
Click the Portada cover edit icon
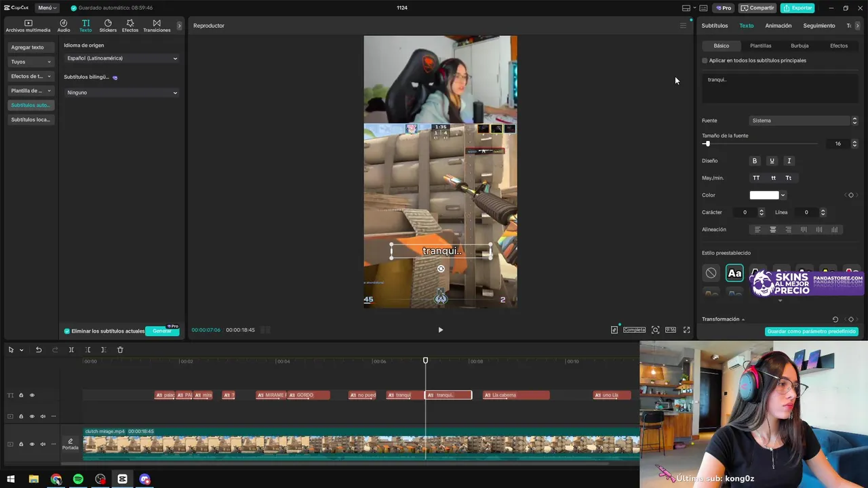pos(71,444)
